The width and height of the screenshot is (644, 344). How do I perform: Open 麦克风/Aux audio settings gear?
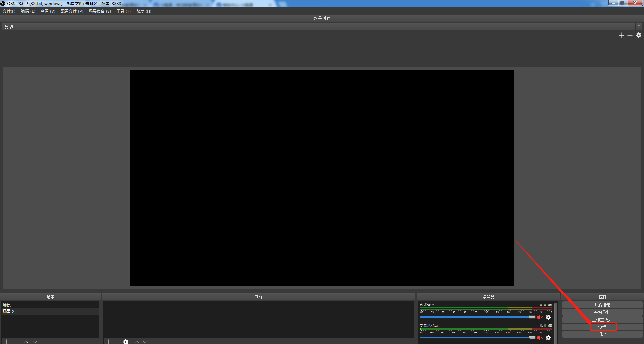tap(548, 338)
